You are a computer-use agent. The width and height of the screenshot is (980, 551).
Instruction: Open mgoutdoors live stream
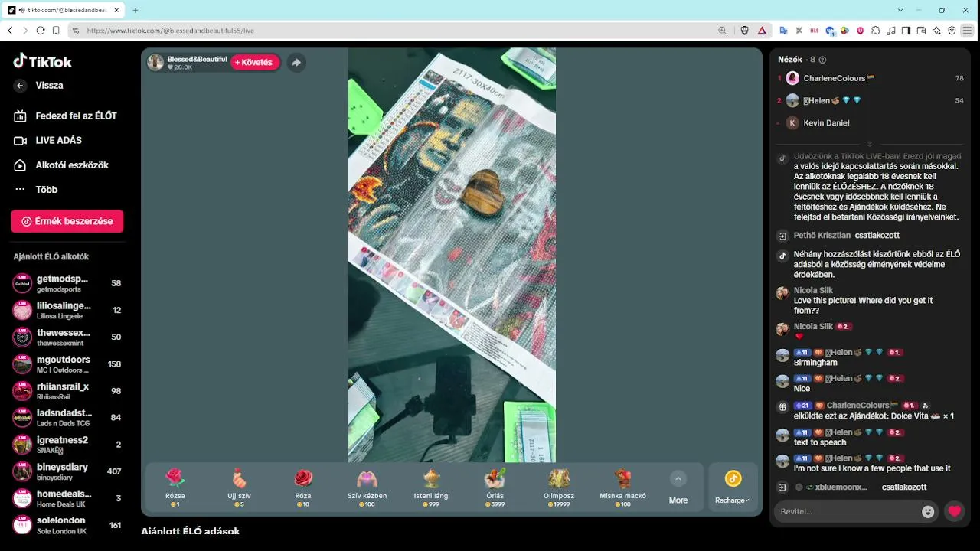(x=67, y=364)
